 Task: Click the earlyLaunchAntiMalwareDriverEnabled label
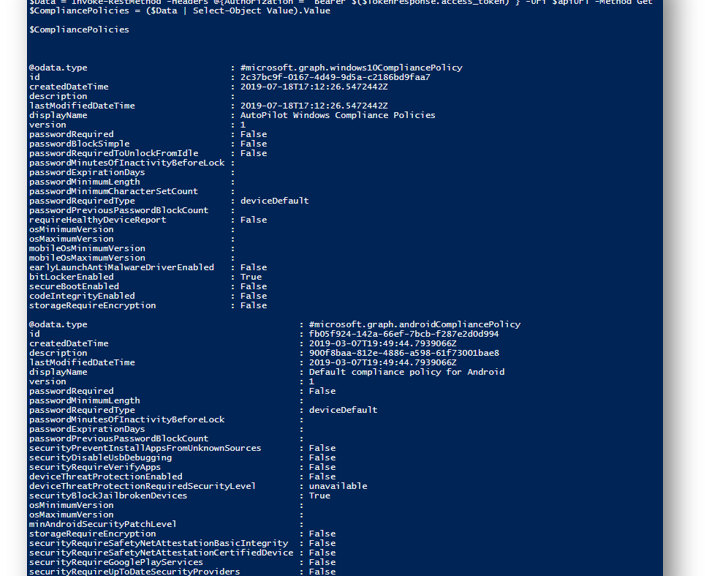pos(121,267)
